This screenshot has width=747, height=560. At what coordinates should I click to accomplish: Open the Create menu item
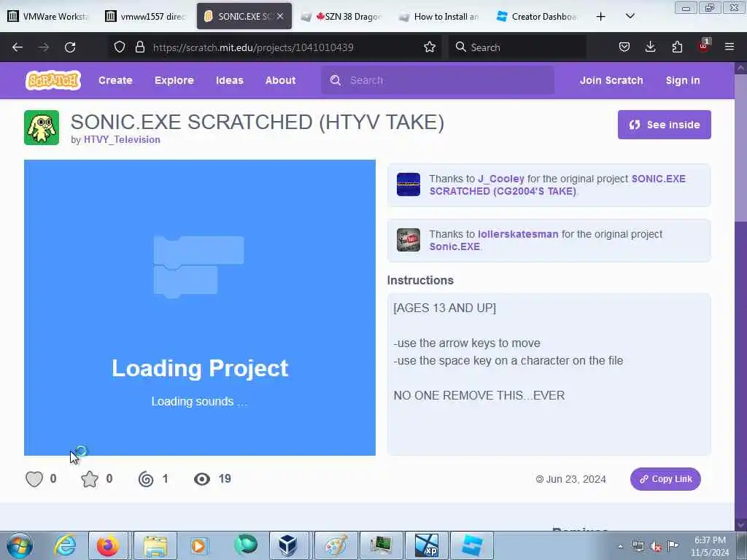click(115, 80)
